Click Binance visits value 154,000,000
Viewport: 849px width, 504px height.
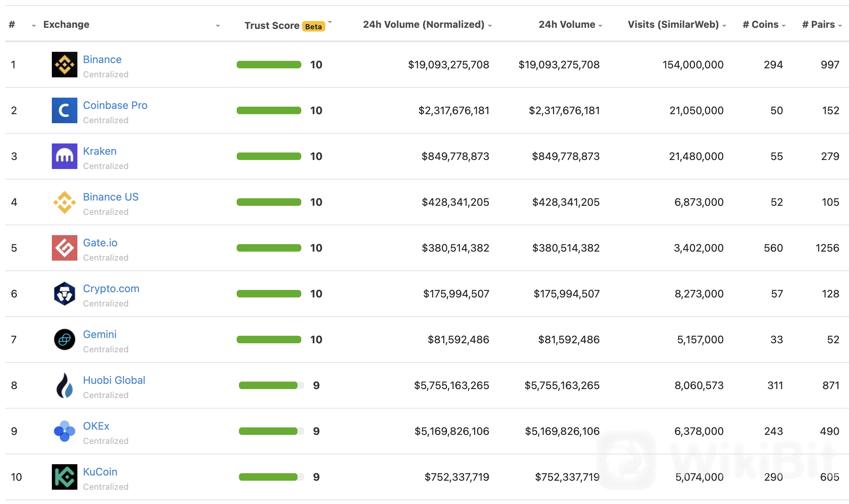693,65
